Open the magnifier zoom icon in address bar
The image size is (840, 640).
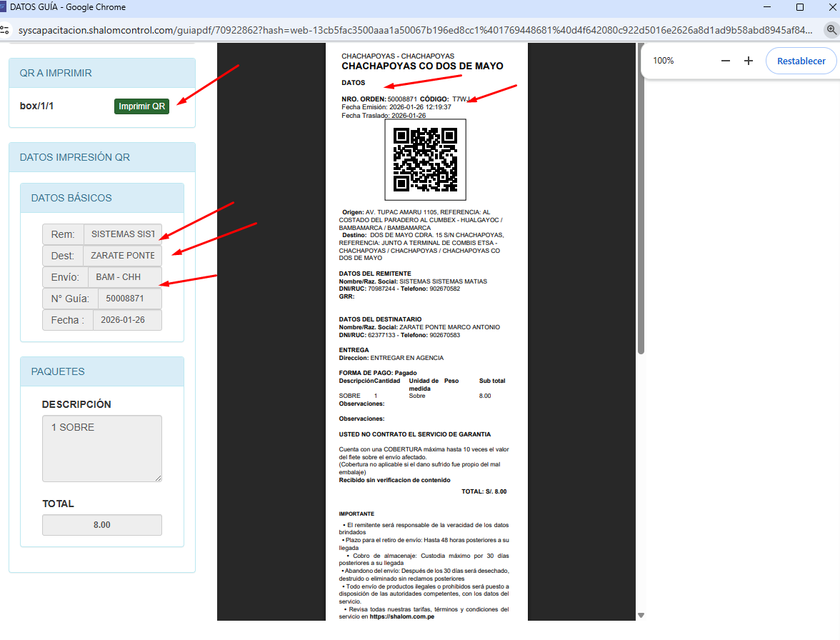[x=831, y=30]
